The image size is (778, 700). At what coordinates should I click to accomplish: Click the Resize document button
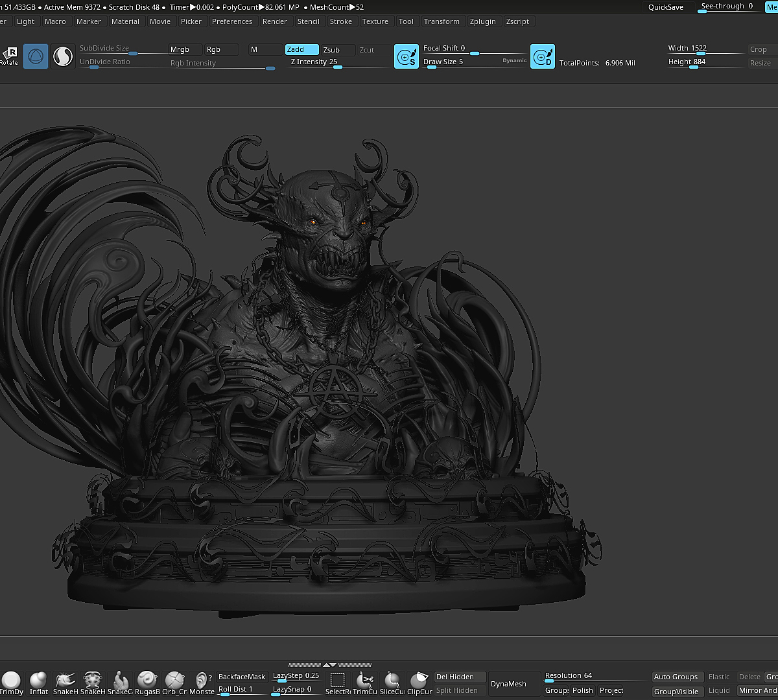coord(762,63)
